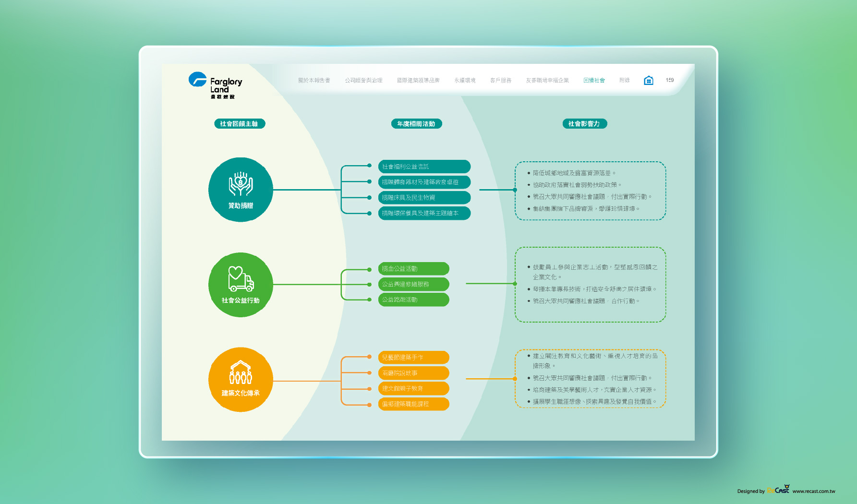This screenshot has width=857, height=504.
Task: Open the 客戶服務 nav tab
Action: click(x=501, y=80)
